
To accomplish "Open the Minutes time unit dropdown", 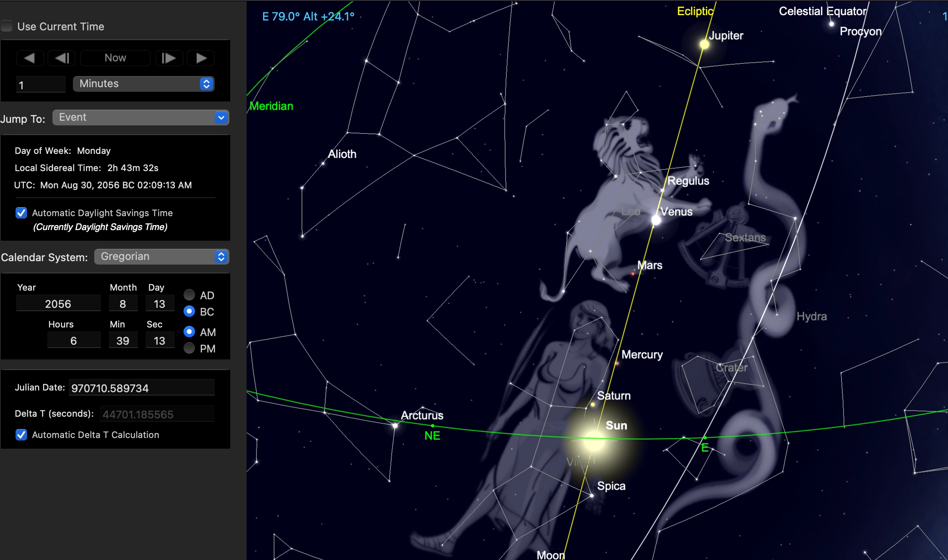I will pyautogui.click(x=143, y=84).
